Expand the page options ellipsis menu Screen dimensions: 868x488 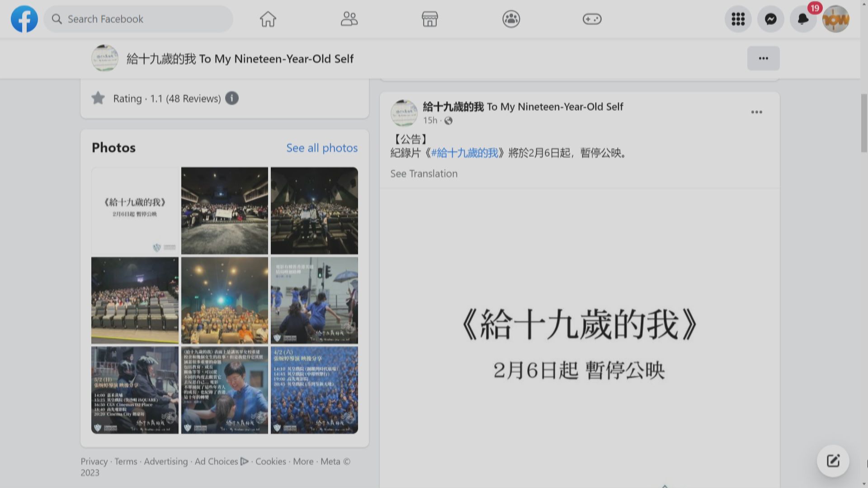763,58
